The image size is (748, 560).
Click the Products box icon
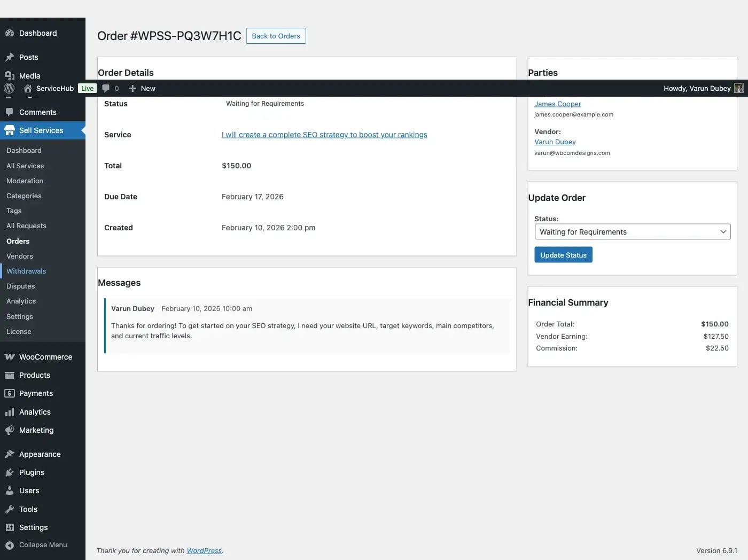click(x=10, y=375)
